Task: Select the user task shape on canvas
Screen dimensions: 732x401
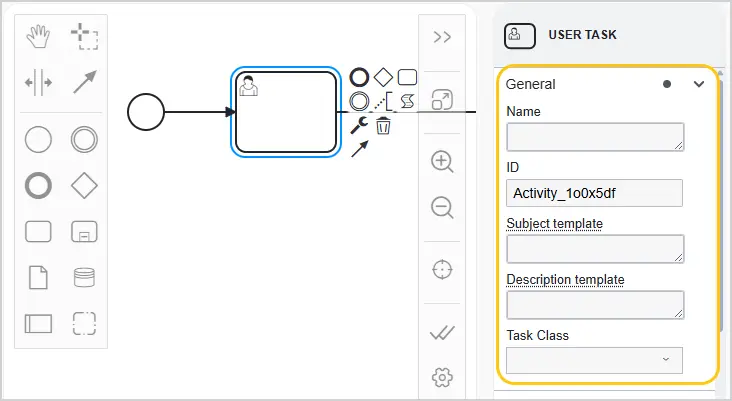Action: (286, 112)
